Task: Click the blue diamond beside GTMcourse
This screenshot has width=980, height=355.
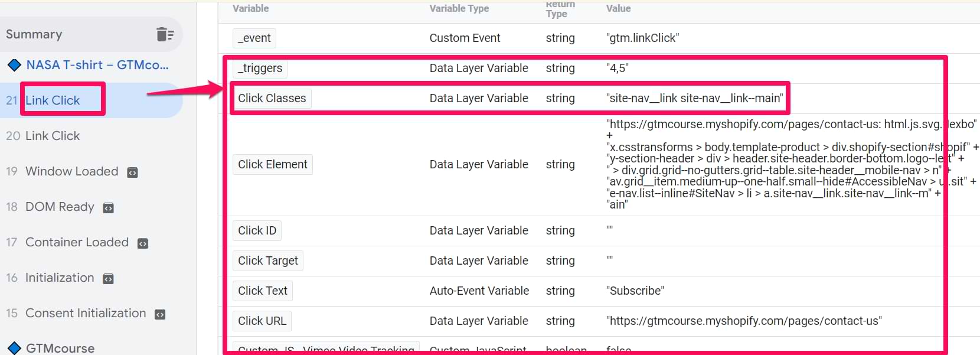Action: (14, 349)
